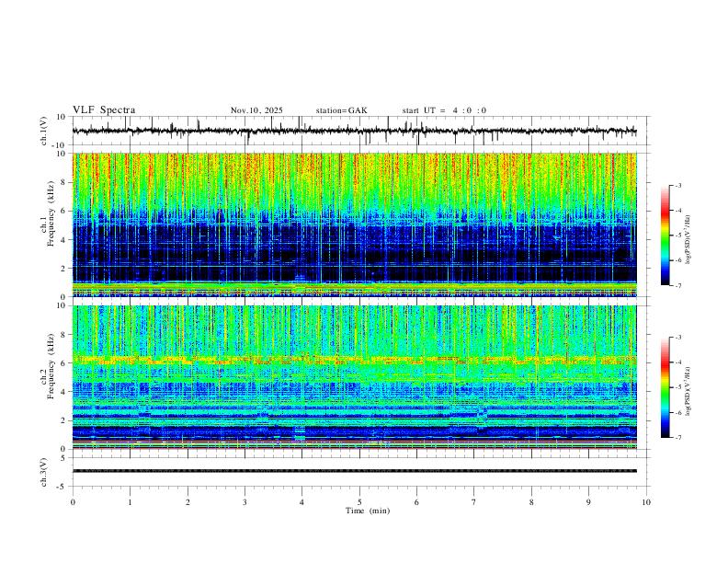Click the "2" tick on ch.2 frequency axis
The width and height of the screenshot is (728, 563).
pyautogui.click(x=63, y=420)
